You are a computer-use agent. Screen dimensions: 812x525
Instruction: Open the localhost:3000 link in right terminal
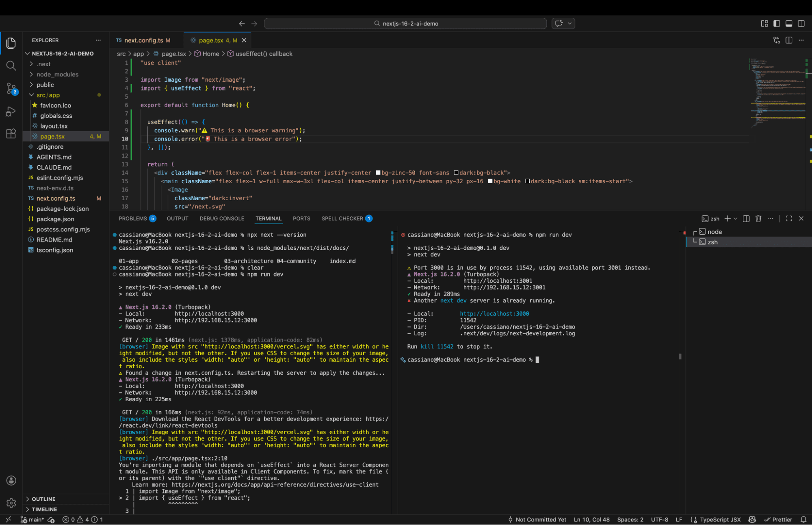[494, 313]
